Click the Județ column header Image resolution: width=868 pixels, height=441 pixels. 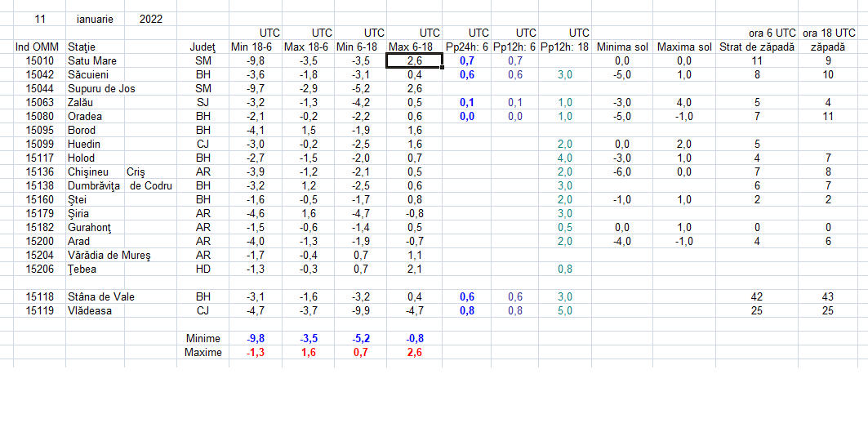(203, 47)
